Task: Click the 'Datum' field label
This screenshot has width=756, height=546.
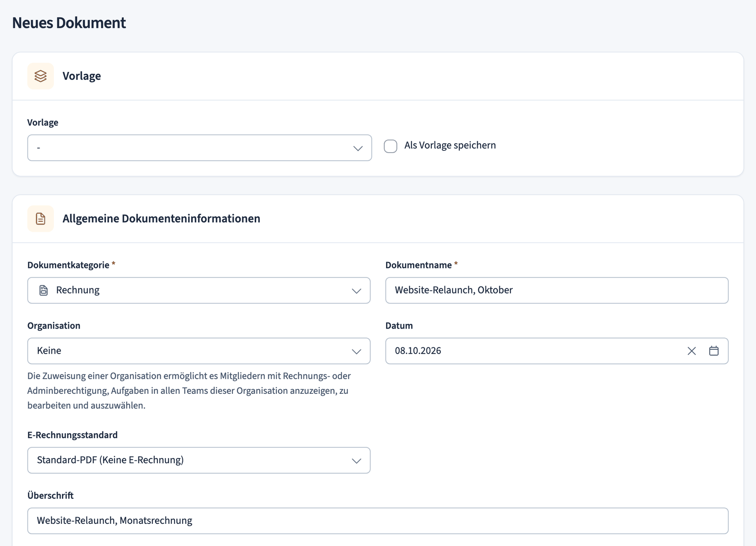Action: (x=399, y=326)
